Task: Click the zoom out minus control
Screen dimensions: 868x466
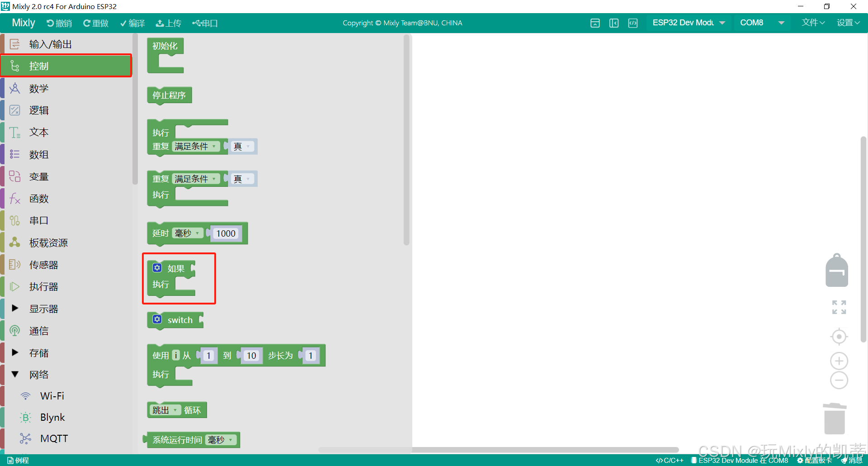Action: point(839,380)
